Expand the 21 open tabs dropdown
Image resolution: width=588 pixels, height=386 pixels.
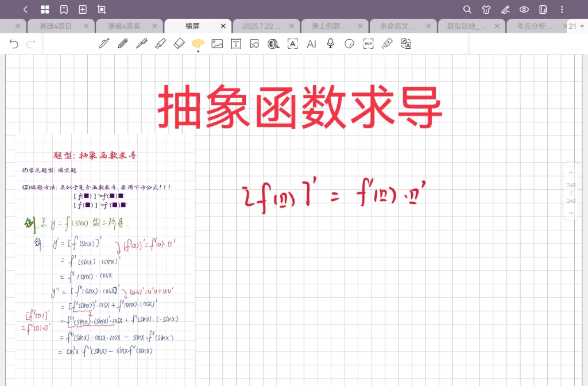(577, 26)
